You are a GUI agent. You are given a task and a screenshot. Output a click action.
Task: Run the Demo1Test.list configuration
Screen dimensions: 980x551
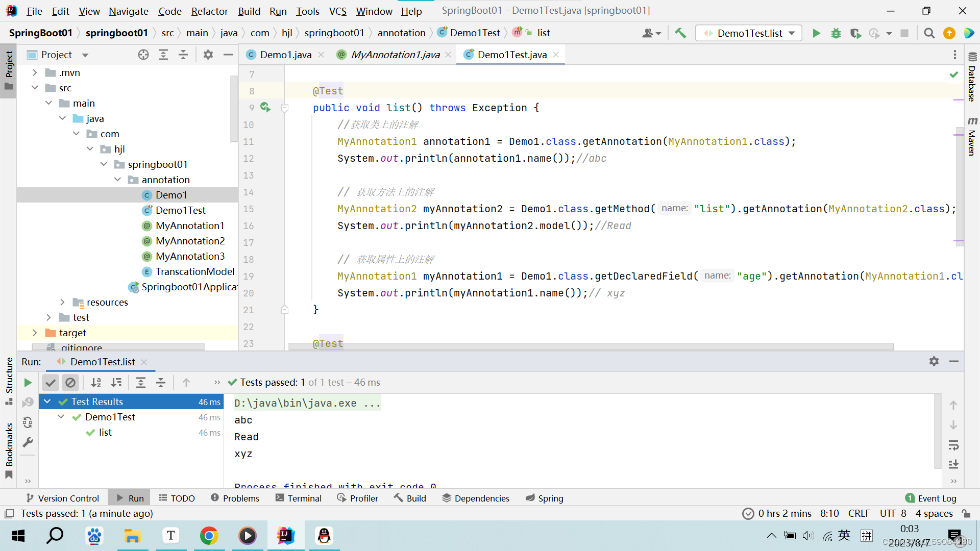click(x=816, y=33)
